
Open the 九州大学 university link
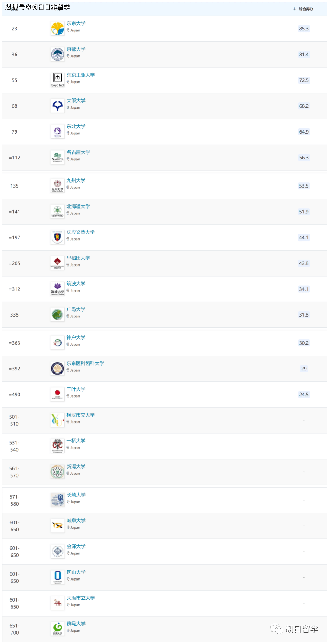tap(76, 181)
